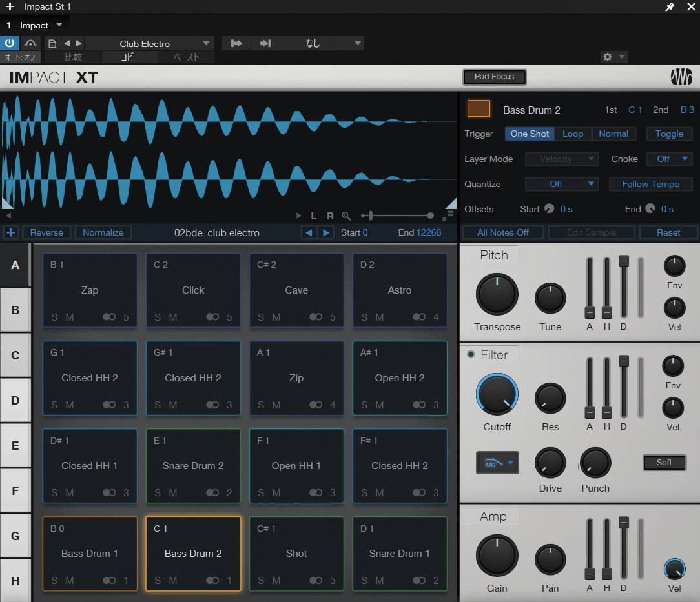Open the preset file icon

[x=52, y=43]
